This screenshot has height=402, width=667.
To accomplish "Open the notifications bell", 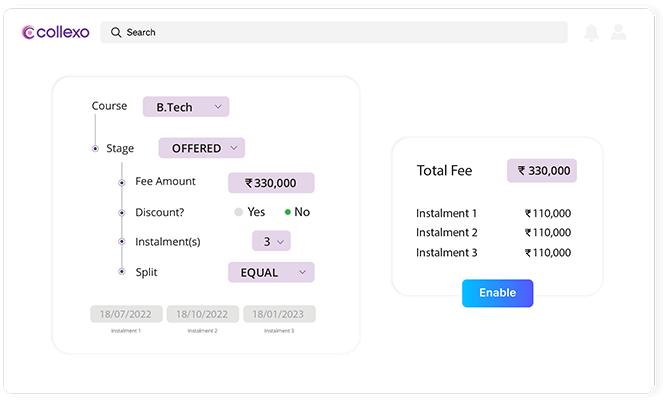I will [x=591, y=33].
